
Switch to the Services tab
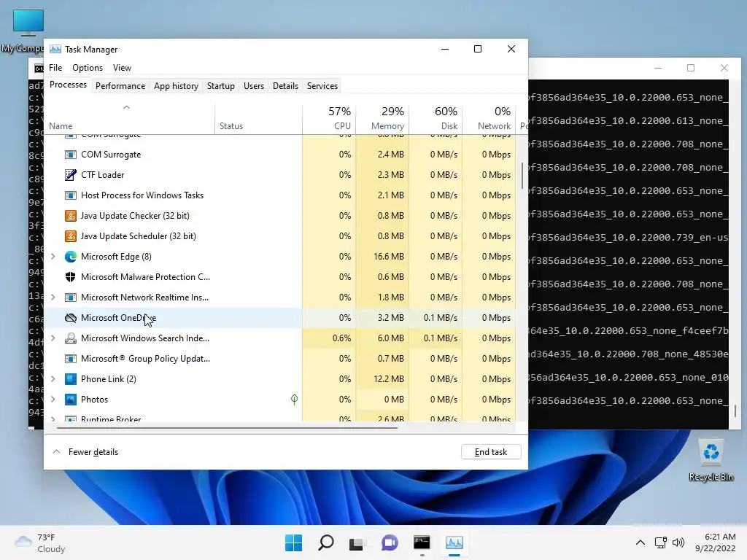322,86
